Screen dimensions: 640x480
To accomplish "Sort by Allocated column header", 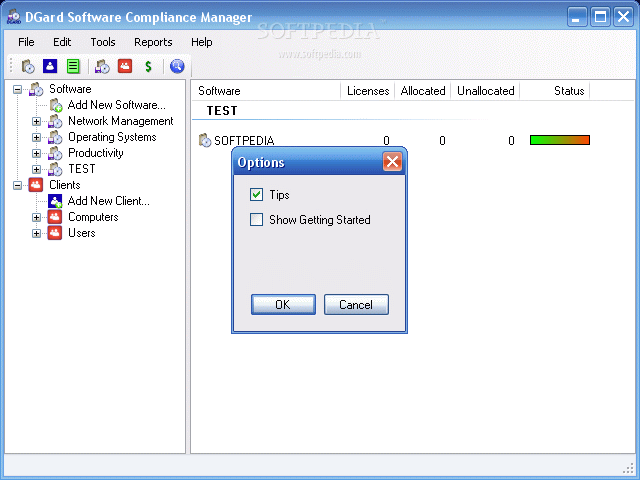I will 422,91.
